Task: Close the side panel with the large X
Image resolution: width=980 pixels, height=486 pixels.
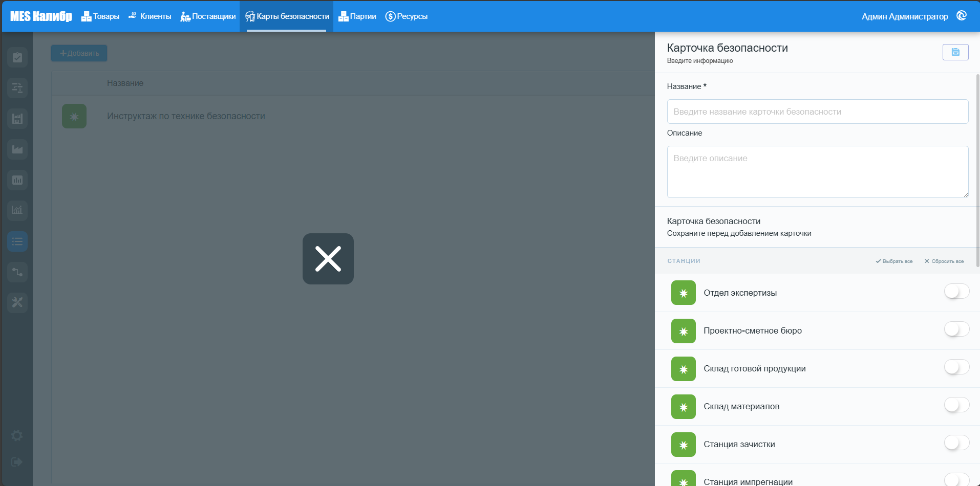Action: click(328, 259)
